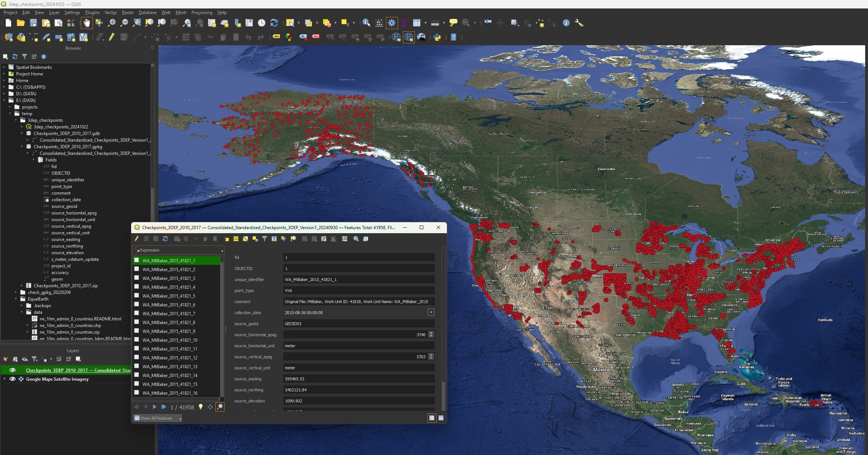Open the Layer menu

[54, 13]
